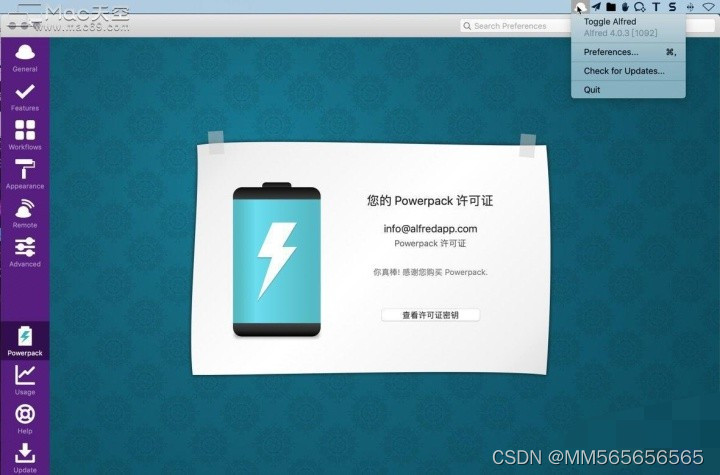Click the T menu bar icon
The width and height of the screenshot is (720, 475).
(656, 6)
